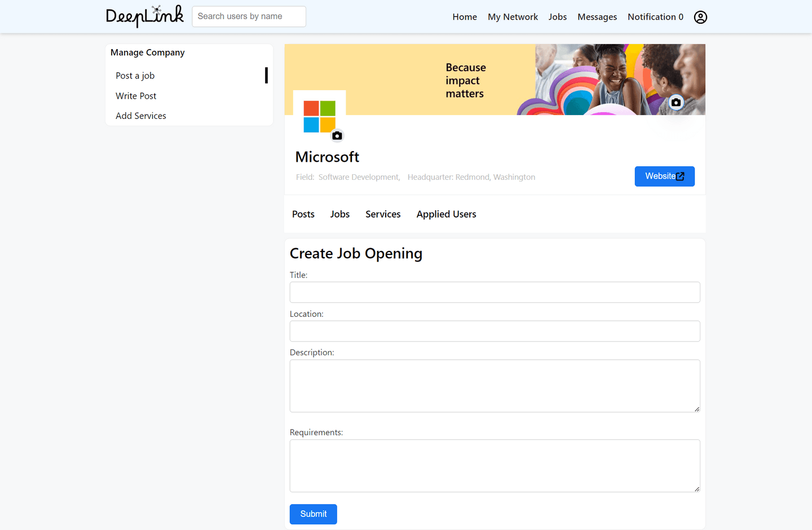Change cover photo via camera icon

click(676, 103)
